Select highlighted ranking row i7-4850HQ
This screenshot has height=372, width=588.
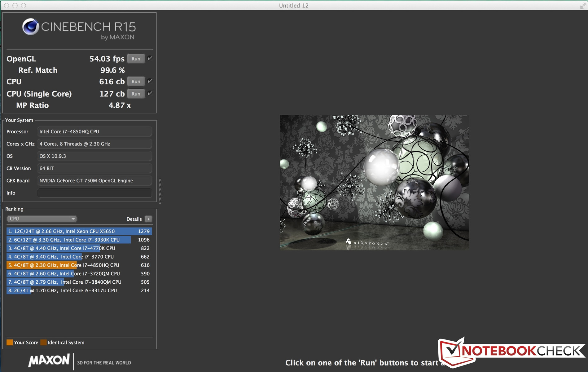click(79, 265)
